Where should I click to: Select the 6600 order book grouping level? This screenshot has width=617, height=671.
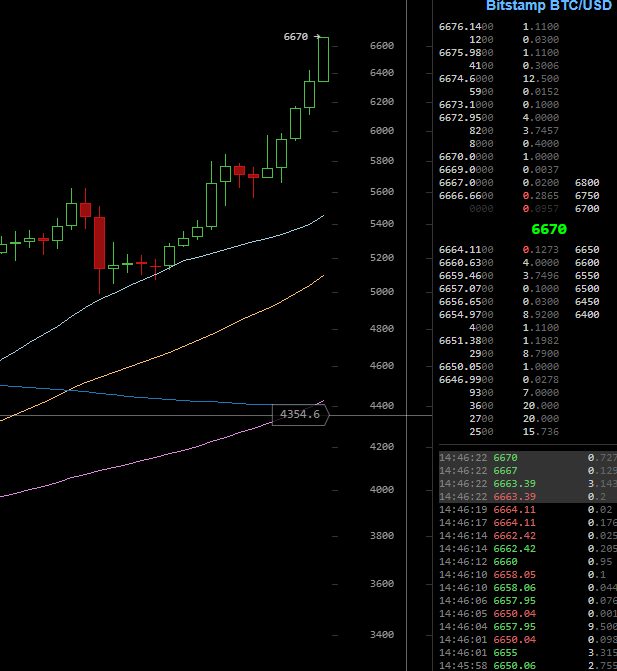click(x=587, y=262)
